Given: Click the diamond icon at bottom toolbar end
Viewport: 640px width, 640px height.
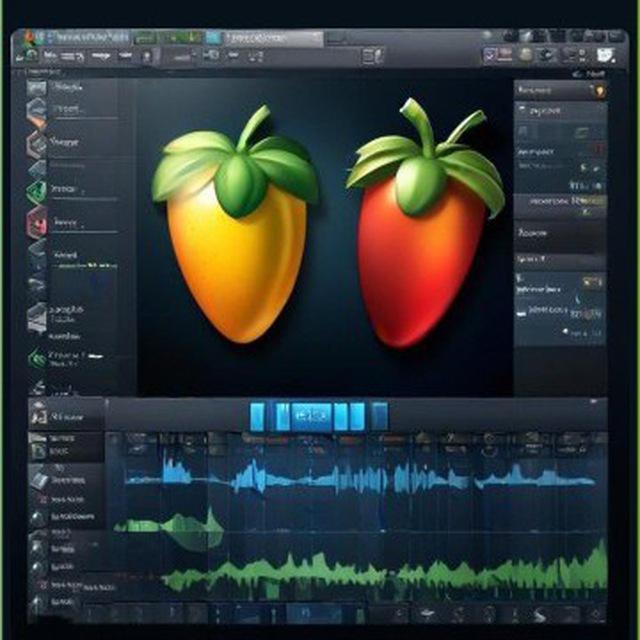Looking at the screenshot, I should [596, 613].
